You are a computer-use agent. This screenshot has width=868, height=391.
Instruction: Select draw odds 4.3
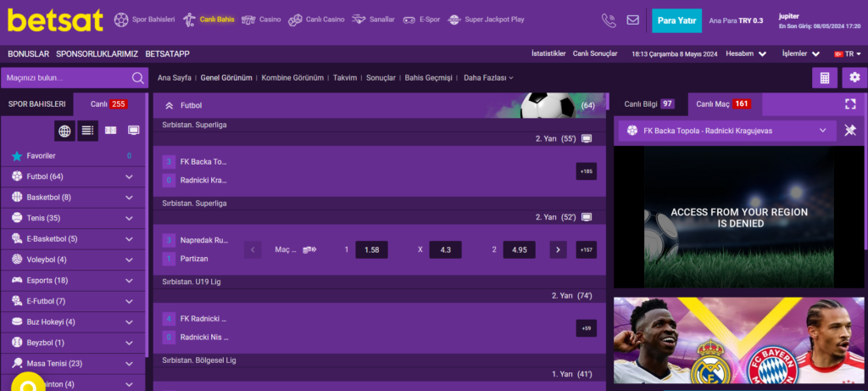[446, 249]
